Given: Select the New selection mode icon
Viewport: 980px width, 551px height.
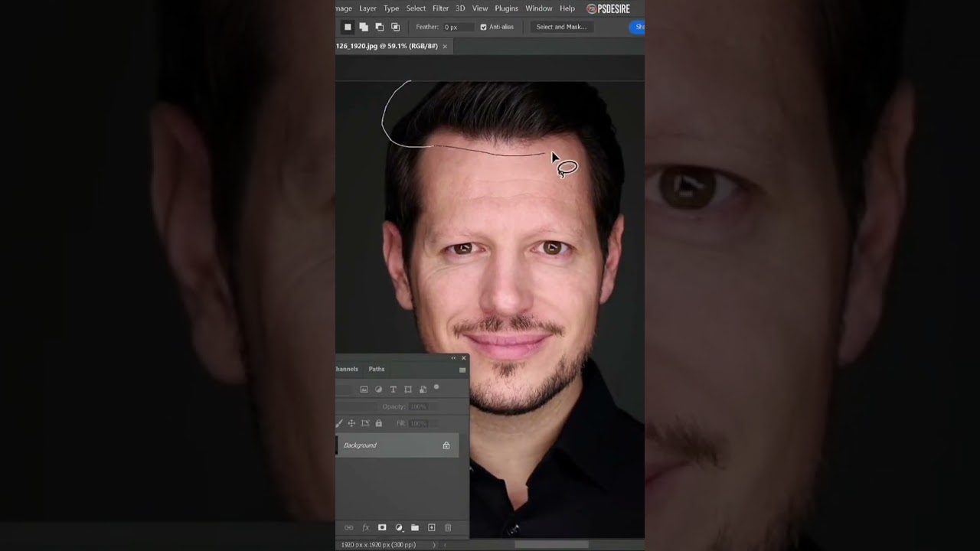Looking at the screenshot, I should [348, 27].
